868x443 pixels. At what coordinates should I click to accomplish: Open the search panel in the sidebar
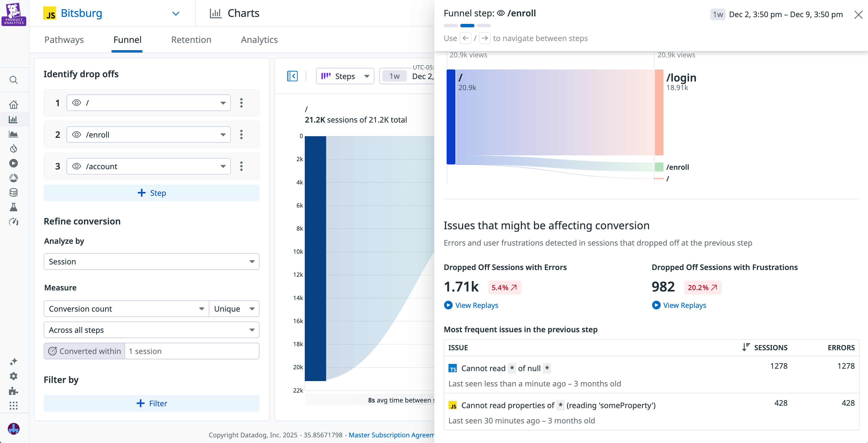pos(13,80)
